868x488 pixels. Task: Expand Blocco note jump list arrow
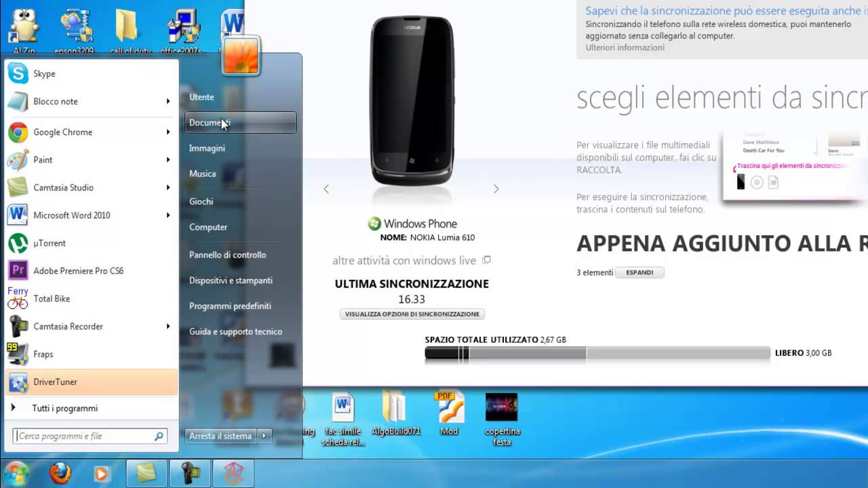coord(167,101)
